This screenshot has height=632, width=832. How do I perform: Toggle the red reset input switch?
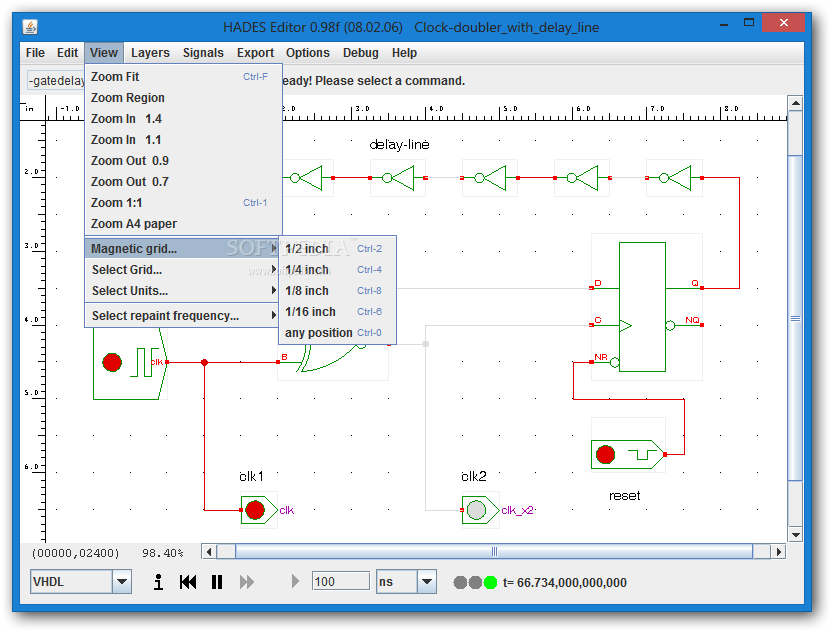[605, 455]
